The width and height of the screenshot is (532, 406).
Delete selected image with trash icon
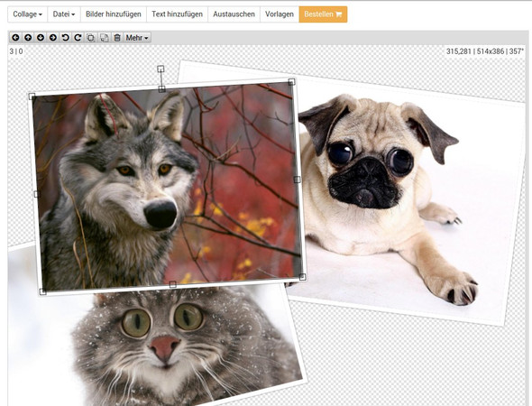(x=117, y=38)
